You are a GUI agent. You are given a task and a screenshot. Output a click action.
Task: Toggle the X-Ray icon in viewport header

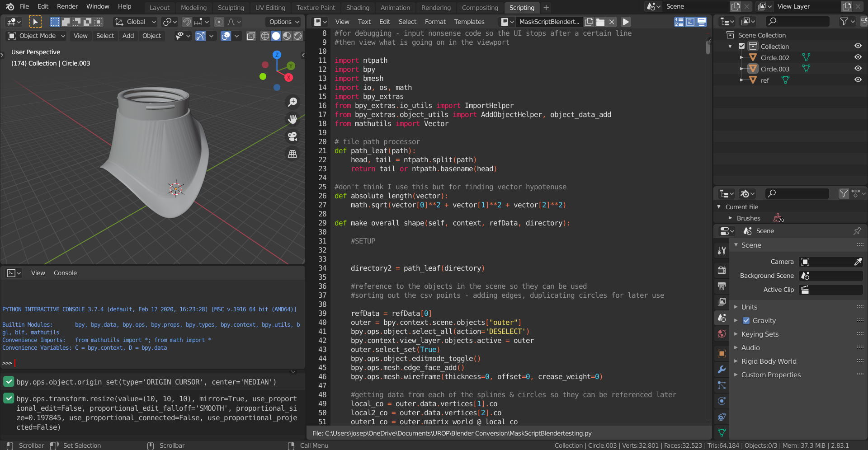[x=251, y=36]
